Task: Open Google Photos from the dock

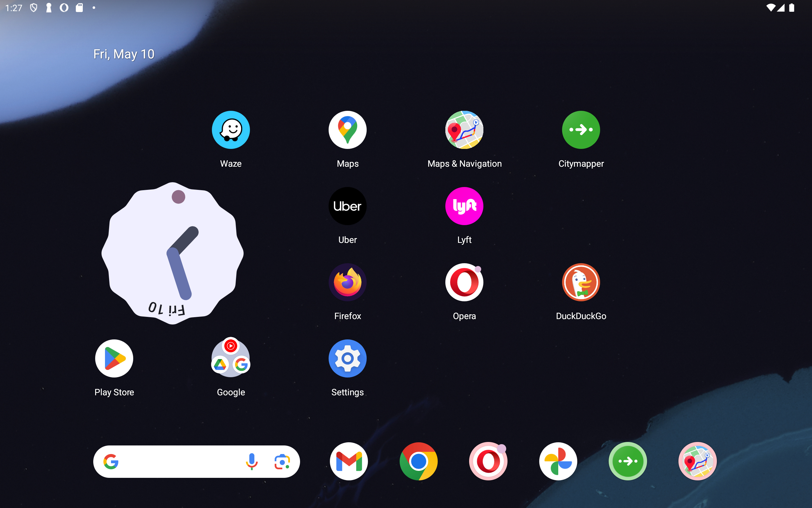Action: (558, 461)
